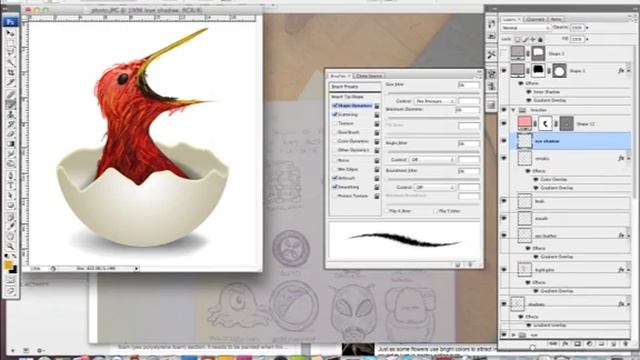The width and height of the screenshot is (640, 360).
Task: Toggle Quick Mask mode in toolbox
Action: (11, 281)
